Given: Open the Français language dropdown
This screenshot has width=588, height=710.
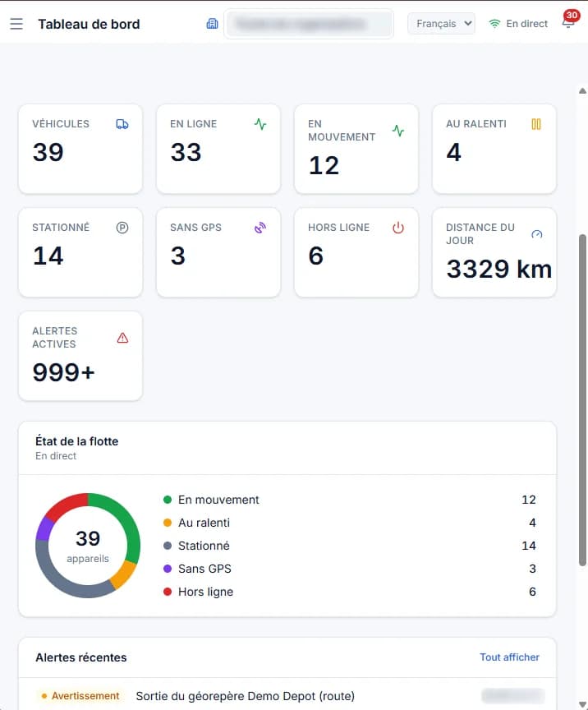Looking at the screenshot, I should point(441,24).
